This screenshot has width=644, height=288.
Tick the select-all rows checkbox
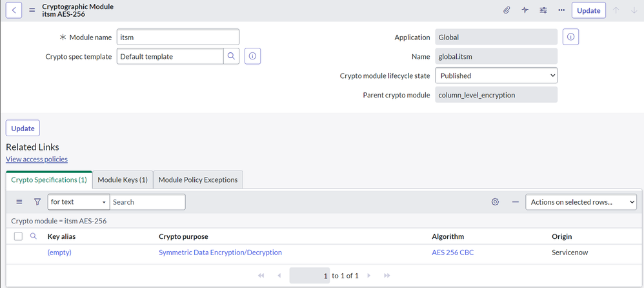pyautogui.click(x=19, y=236)
